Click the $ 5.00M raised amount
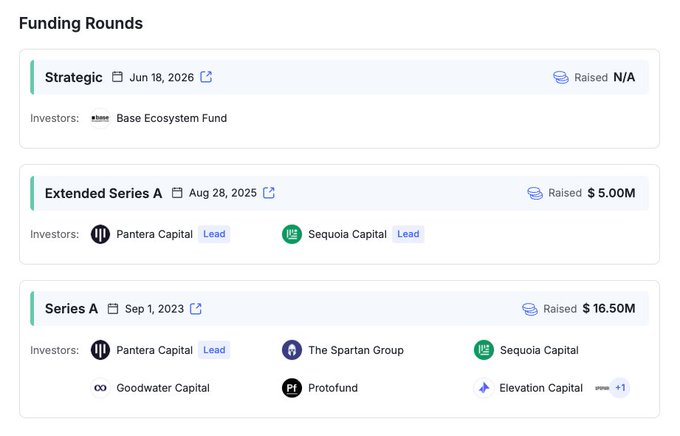This screenshot has width=680, height=436. click(611, 193)
